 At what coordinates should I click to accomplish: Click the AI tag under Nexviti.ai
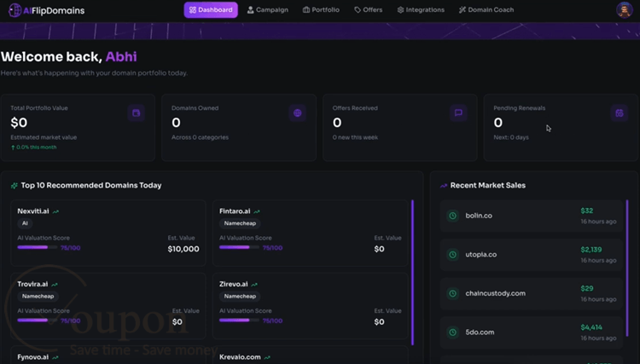click(25, 223)
